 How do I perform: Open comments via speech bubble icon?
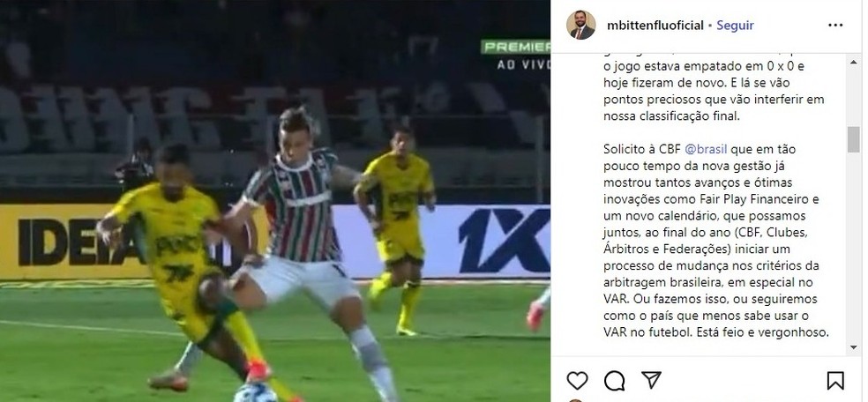pos(615,381)
